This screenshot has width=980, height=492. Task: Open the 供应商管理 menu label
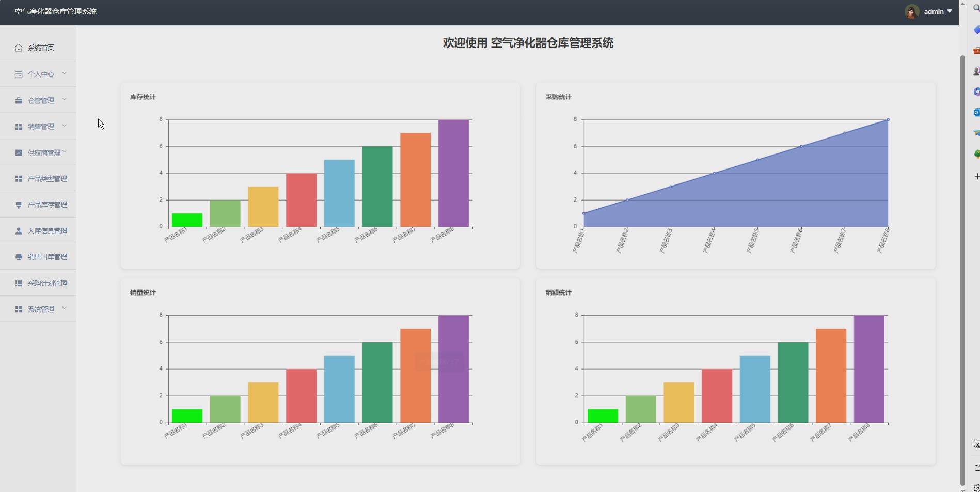[44, 153]
